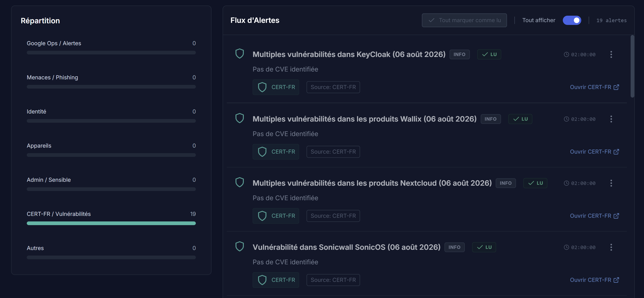Toggle the Tout afficher switch
Image resolution: width=644 pixels, height=298 pixels.
pyautogui.click(x=572, y=20)
